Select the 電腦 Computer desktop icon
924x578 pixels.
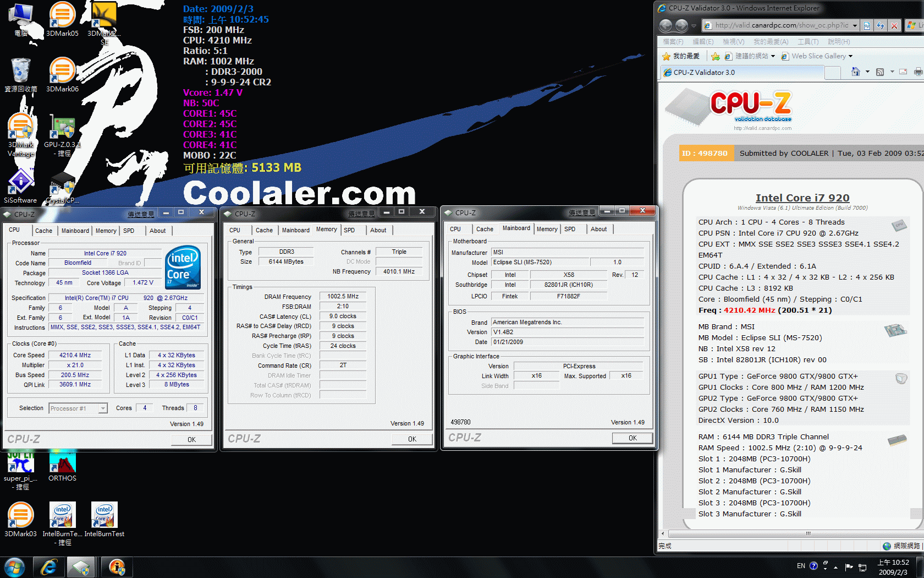pyautogui.click(x=21, y=19)
